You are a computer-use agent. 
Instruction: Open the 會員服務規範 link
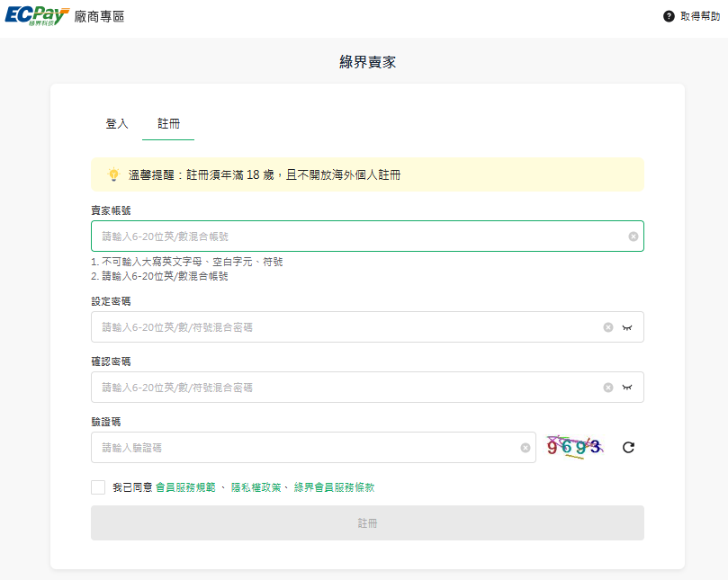184,487
